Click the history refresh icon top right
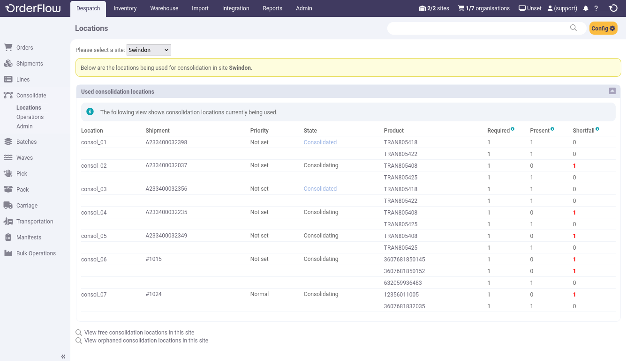Screen dimensions: 626x364 point(613,8)
